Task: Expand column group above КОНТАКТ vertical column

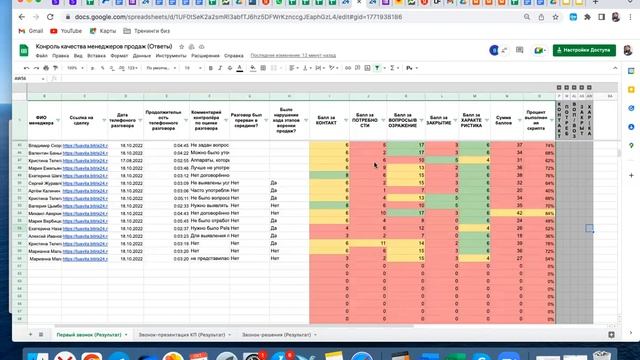Action: (559, 87)
